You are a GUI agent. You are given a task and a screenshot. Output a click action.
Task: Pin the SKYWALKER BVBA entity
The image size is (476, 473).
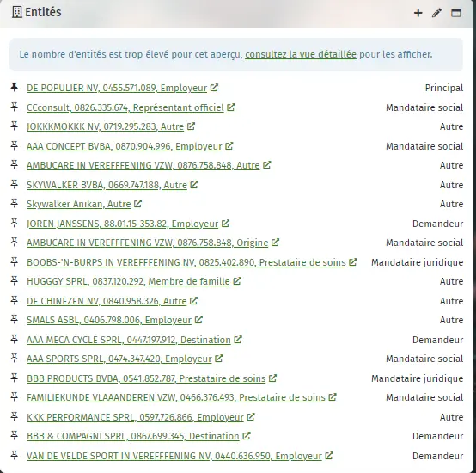pyautogui.click(x=15, y=184)
